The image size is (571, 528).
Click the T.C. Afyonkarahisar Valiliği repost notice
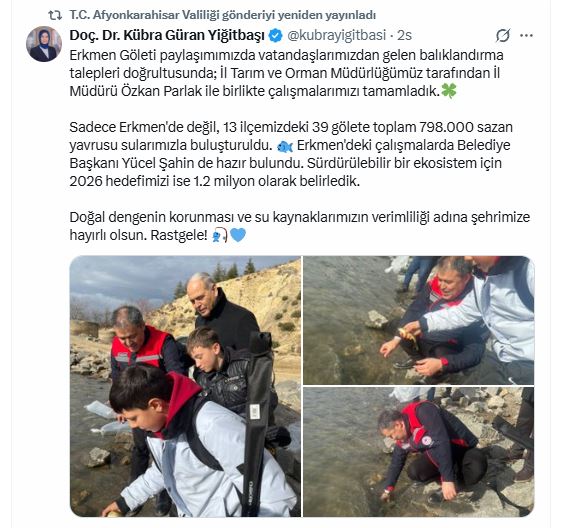click(223, 15)
